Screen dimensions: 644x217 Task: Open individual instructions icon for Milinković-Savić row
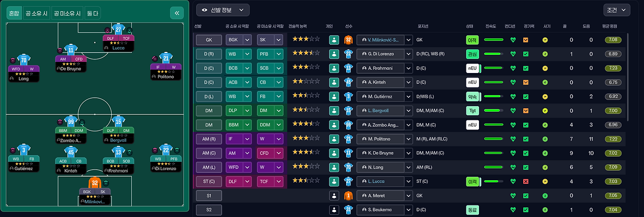333,40
